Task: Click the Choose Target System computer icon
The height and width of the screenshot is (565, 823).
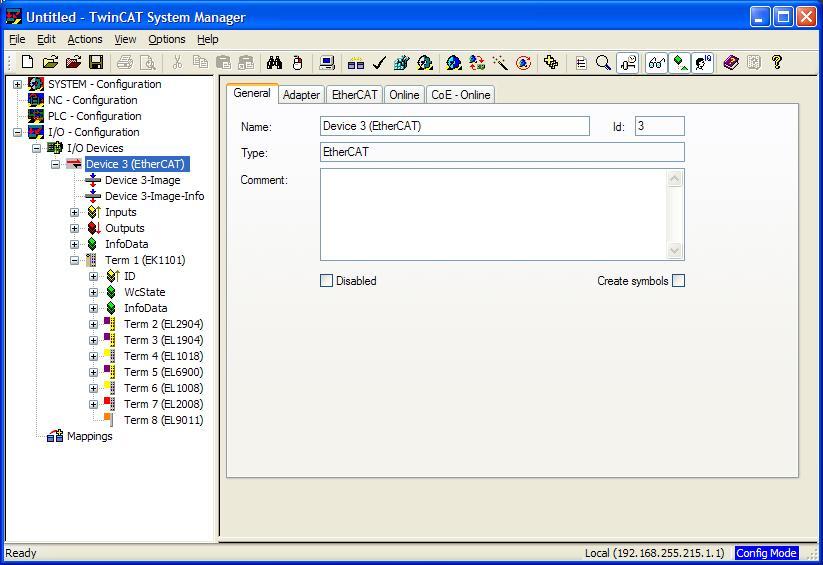Action: click(x=327, y=63)
